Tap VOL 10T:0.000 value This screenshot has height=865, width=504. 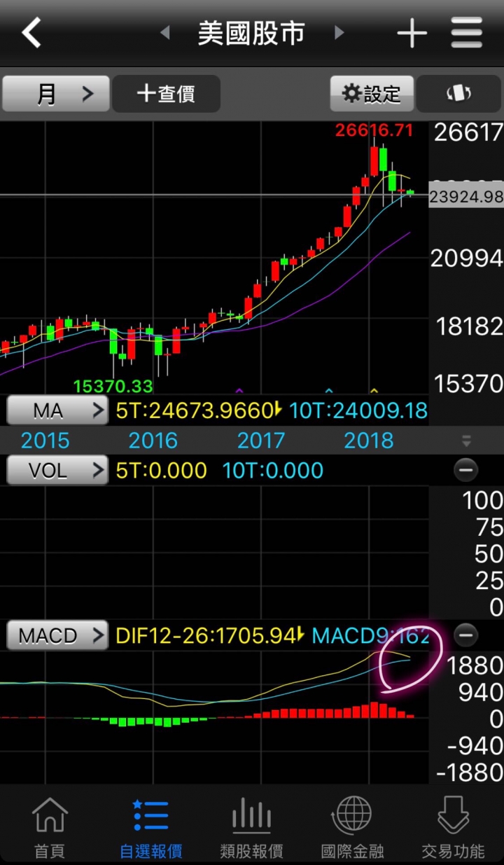click(273, 470)
